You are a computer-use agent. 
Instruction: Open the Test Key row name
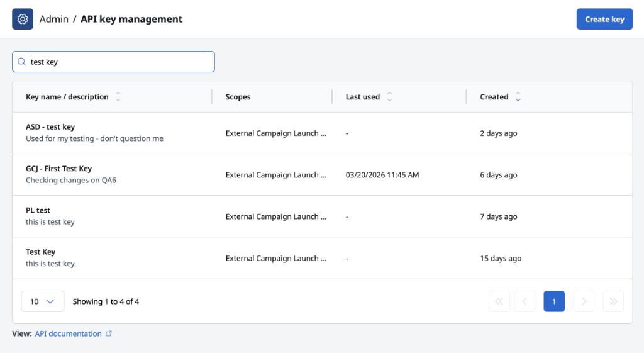(41, 252)
